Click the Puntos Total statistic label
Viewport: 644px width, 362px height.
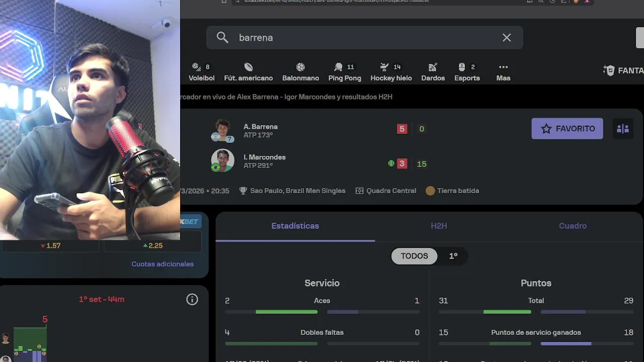tap(536, 301)
